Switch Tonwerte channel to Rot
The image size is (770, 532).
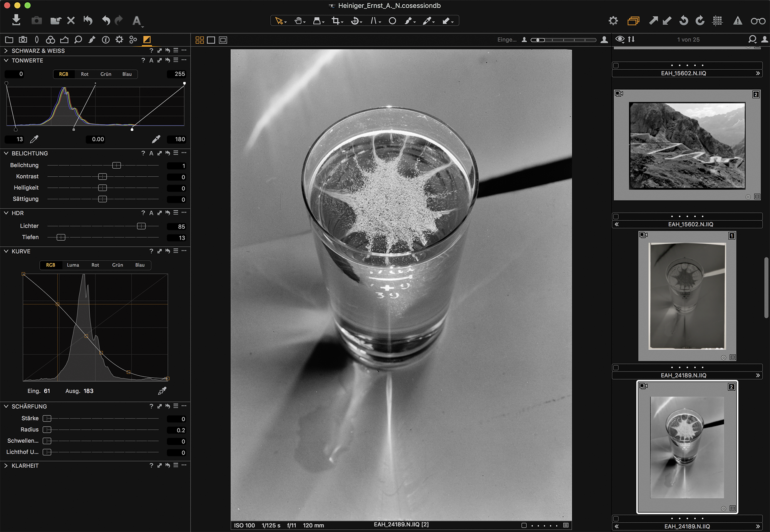point(85,74)
